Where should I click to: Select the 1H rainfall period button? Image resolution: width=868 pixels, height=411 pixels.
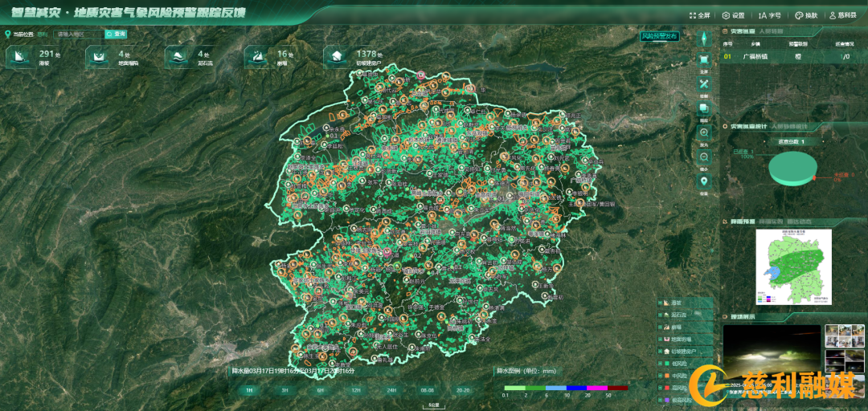(x=249, y=390)
